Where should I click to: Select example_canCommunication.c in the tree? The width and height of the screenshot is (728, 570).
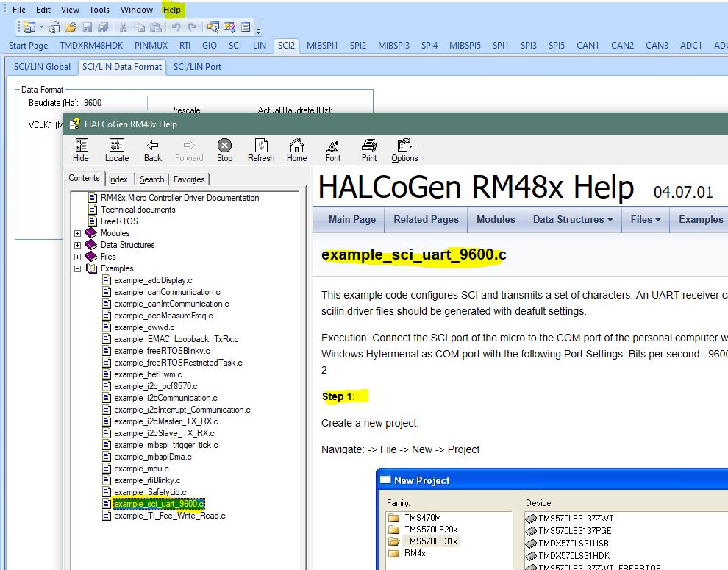point(167,292)
